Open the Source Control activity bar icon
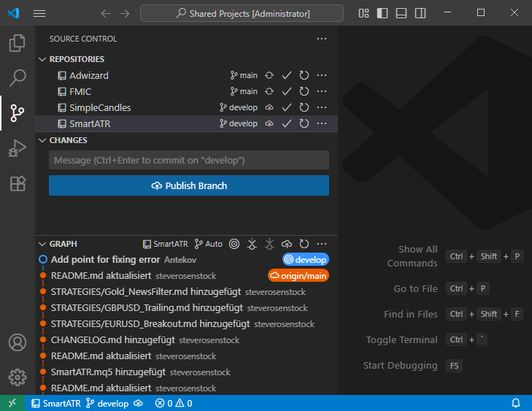The image size is (532, 411). click(x=18, y=113)
